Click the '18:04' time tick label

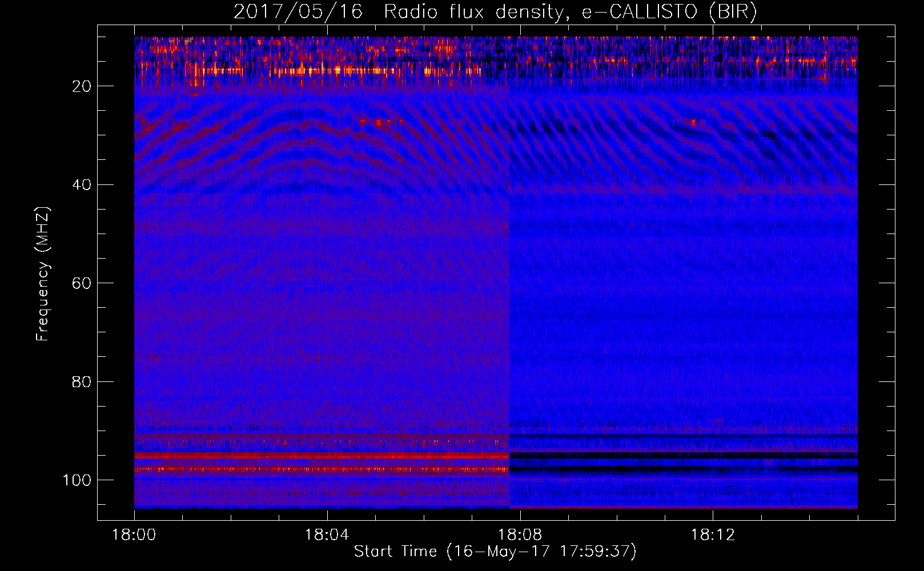click(327, 535)
